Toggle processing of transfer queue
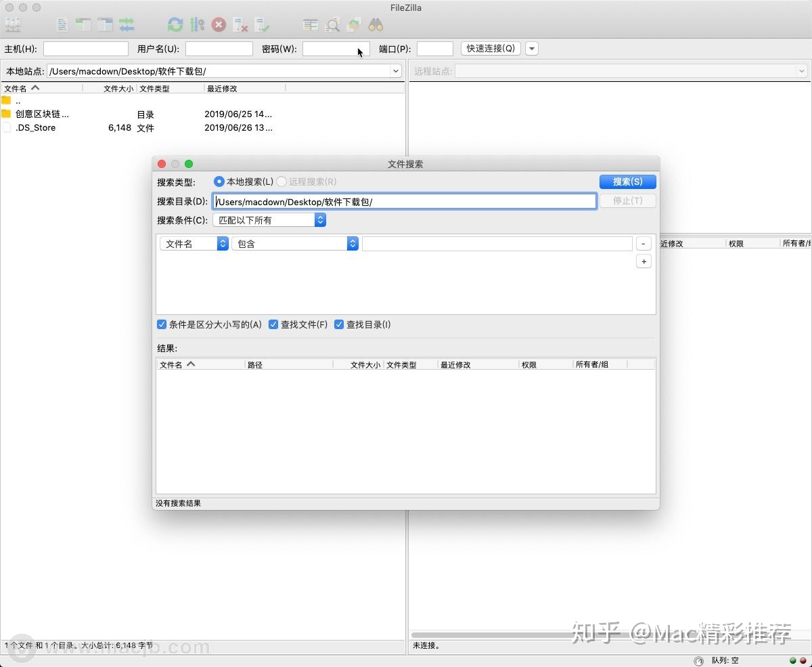This screenshot has width=812, height=667. point(197,25)
